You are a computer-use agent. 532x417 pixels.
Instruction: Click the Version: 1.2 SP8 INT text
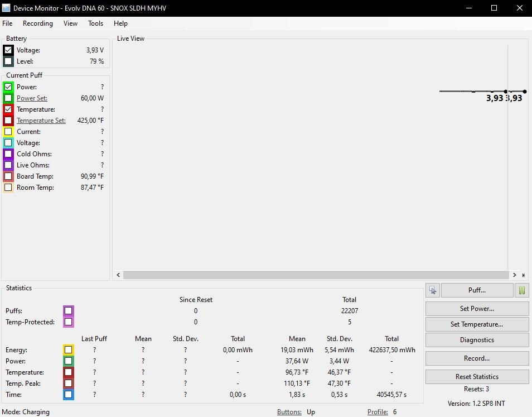476,404
